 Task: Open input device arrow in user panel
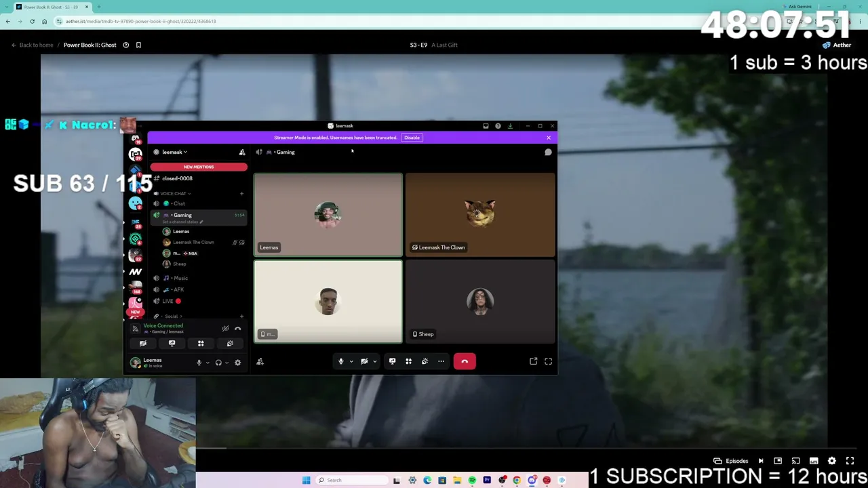208,363
